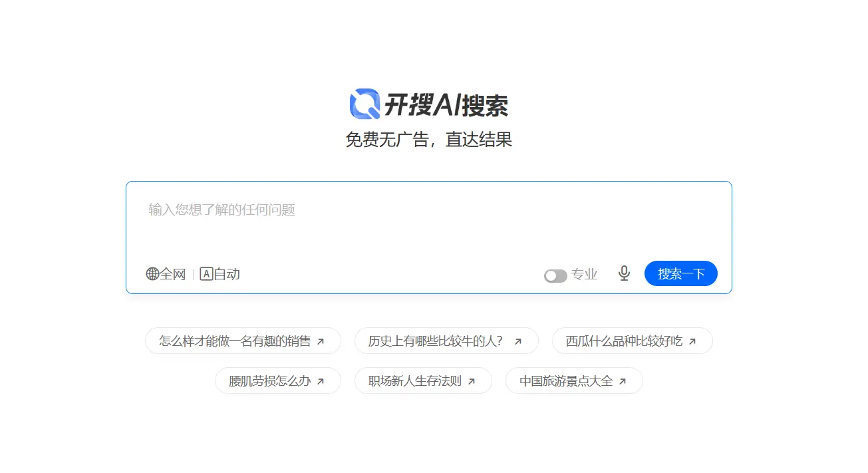The image size is (868, 473).
Task: Click the microphone icon for voice search
Action: tap(624, 273)
